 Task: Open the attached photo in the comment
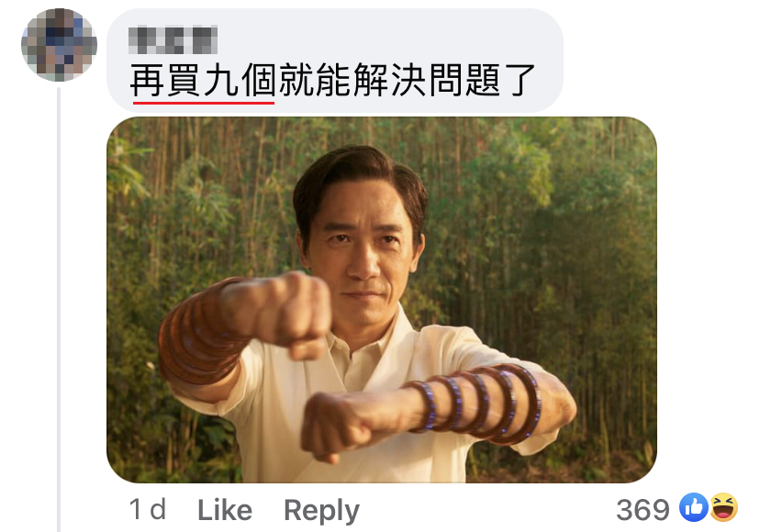(x=382, y=299)
